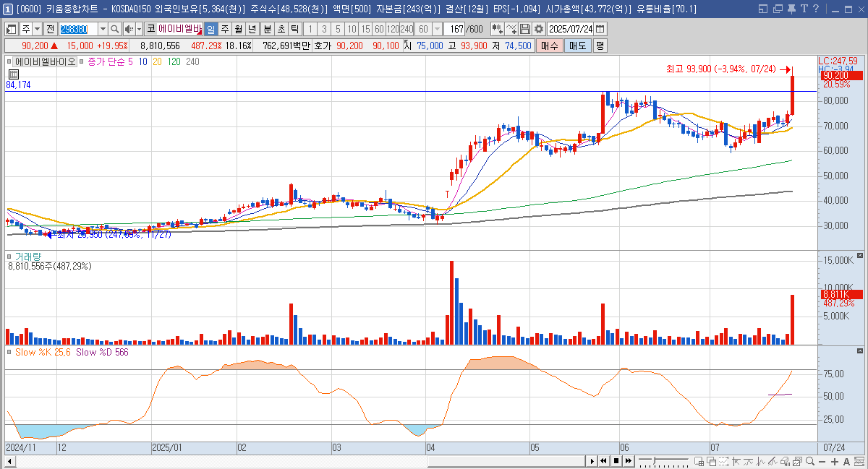Click the bar count field showing 167

454,29
